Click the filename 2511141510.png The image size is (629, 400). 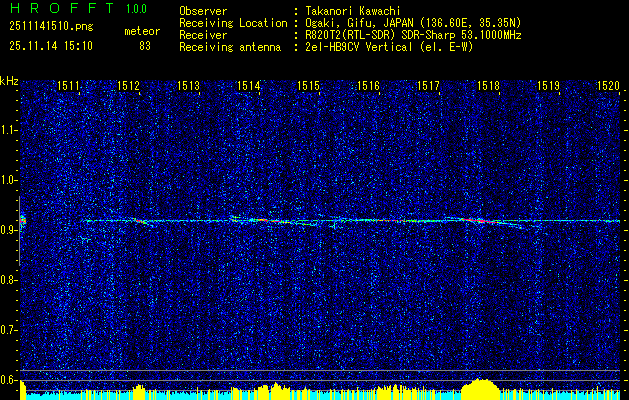(51, 26)
